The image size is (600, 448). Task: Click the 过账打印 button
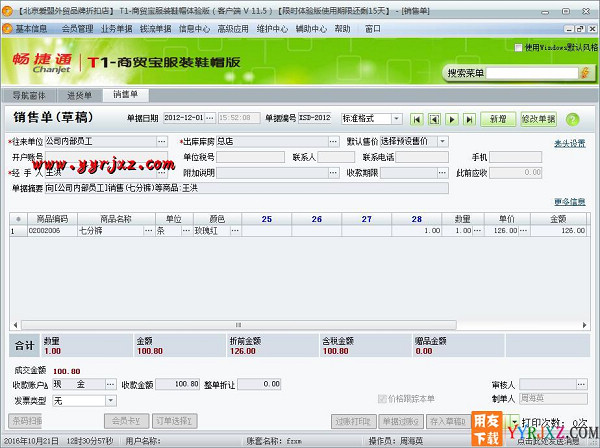pos(354,422)
